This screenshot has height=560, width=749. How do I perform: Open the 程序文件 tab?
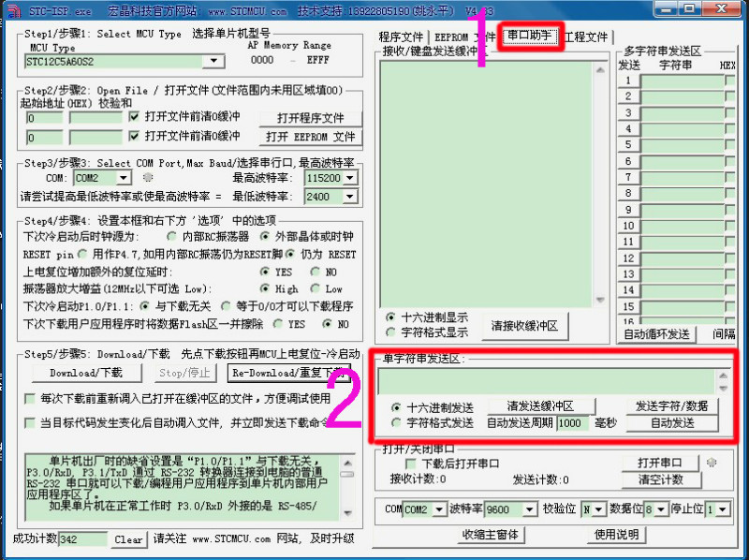[x=401, y=37]
